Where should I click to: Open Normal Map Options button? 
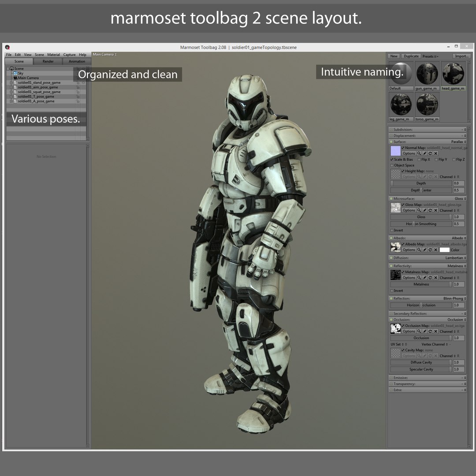point(409,154)
